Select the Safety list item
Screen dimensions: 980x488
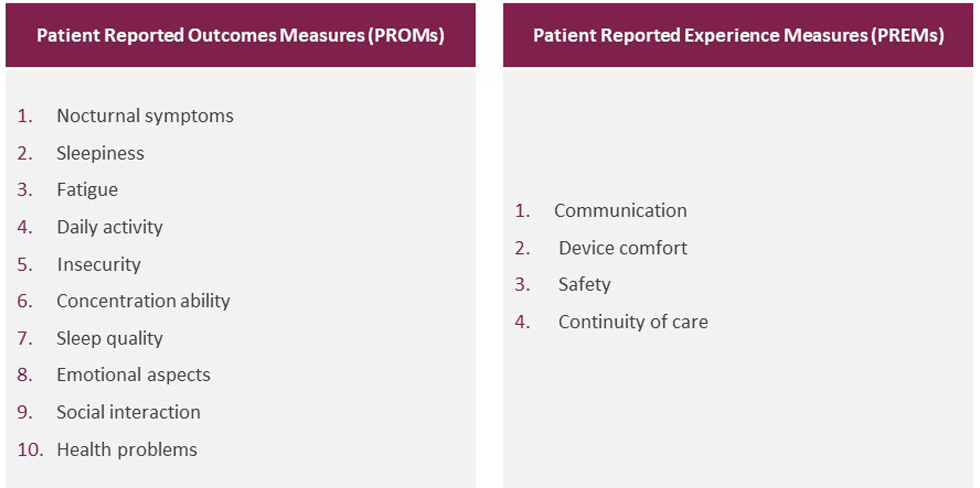click(x=584, y=285)
